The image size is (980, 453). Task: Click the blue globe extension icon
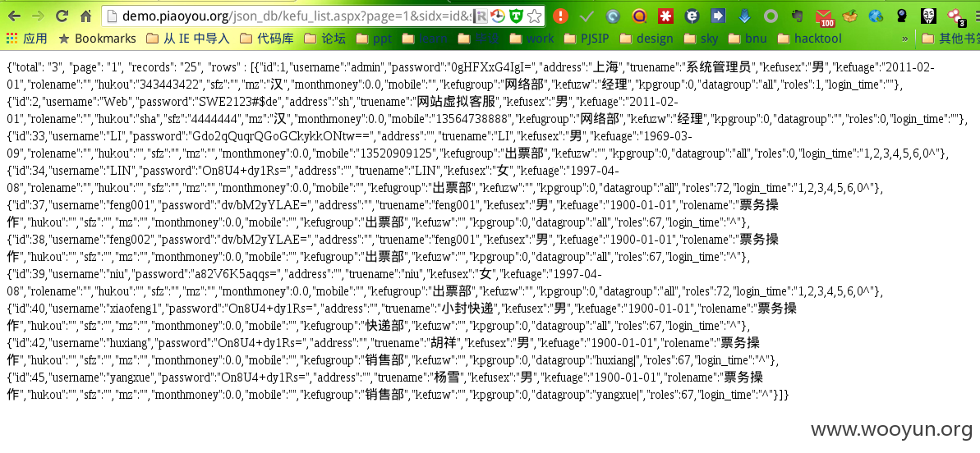[x=876, y=16]
